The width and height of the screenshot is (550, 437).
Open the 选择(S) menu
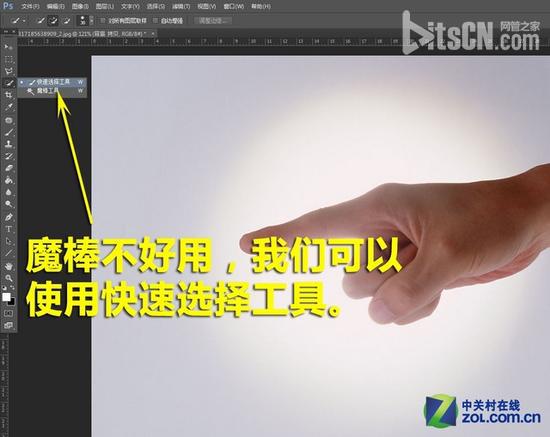[x=155, y=6]
